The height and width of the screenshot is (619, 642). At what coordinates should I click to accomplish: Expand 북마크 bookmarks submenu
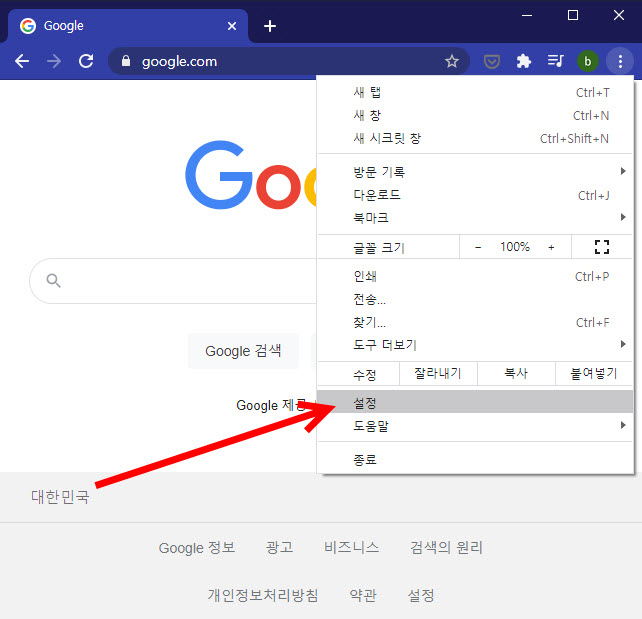click(x=475, y=218)
